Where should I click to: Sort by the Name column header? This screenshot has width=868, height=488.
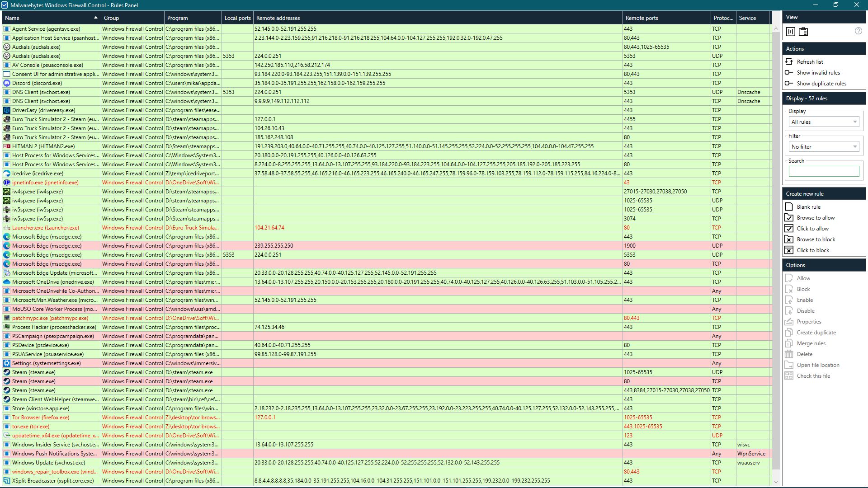(x=51, y=18)
